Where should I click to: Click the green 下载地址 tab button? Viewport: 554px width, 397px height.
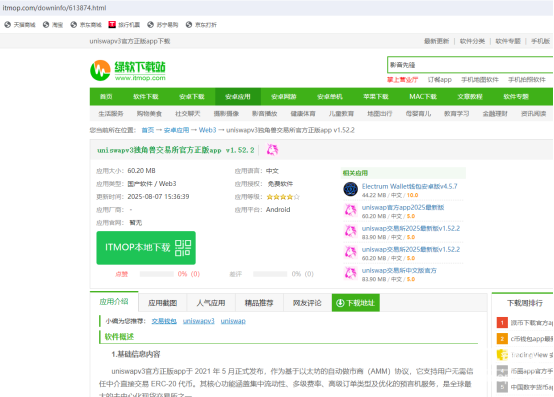click(355, 303)
